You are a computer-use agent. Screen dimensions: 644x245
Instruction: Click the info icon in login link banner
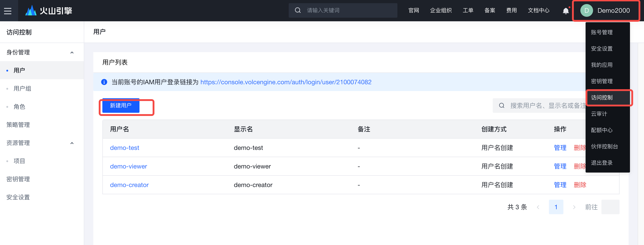click(104, 82)
